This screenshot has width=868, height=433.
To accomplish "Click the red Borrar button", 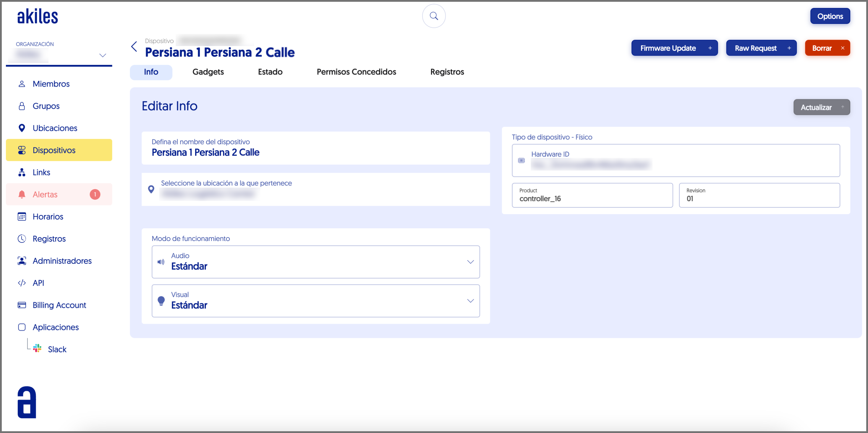I will click(827, 48).
